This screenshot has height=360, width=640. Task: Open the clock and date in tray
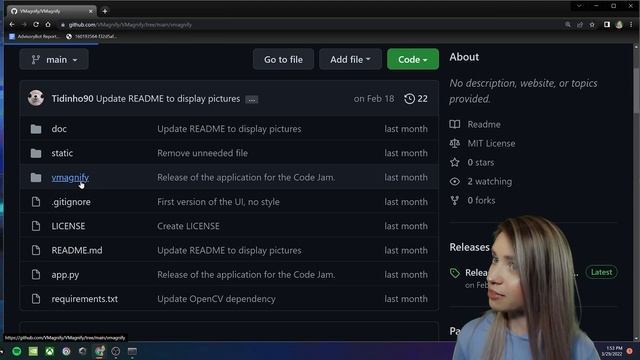612,351
